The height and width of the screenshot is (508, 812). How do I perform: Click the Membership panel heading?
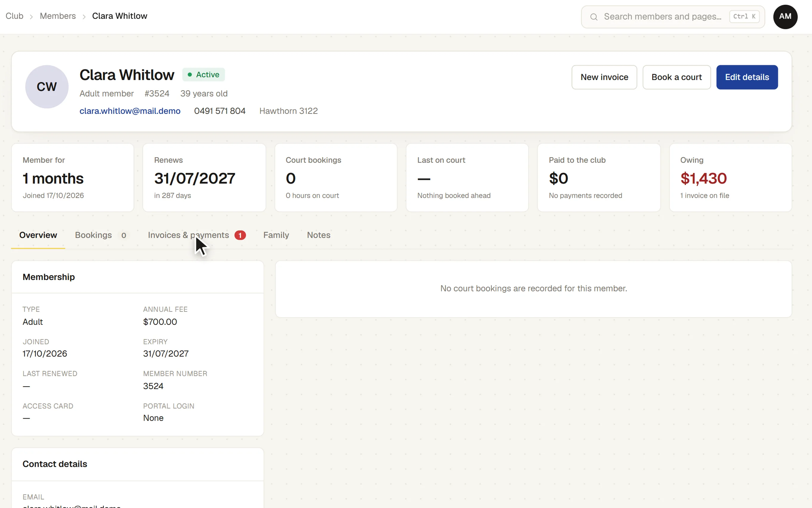pyautogui.click(x=49, y=277)
